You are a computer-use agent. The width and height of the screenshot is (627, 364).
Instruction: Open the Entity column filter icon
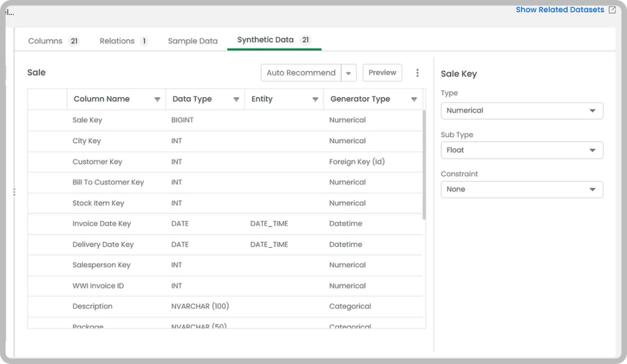(315, 100)
